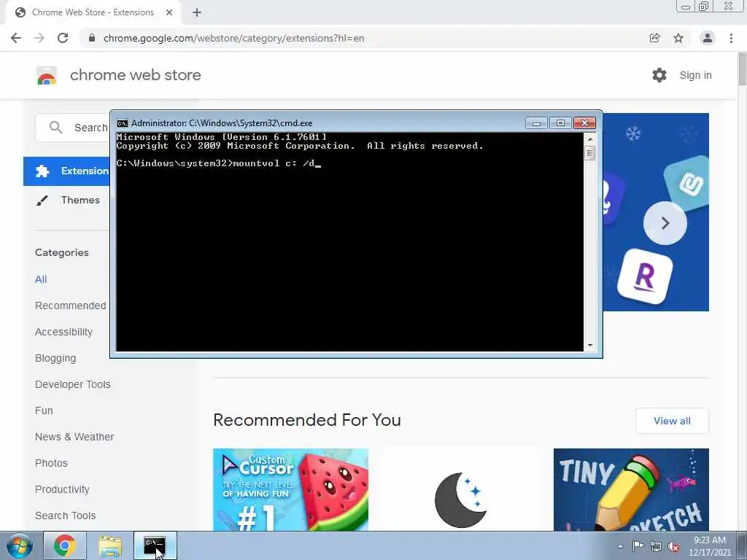Click network tray icon
Viewport: 747px width, 560px height.
(656, 546)
